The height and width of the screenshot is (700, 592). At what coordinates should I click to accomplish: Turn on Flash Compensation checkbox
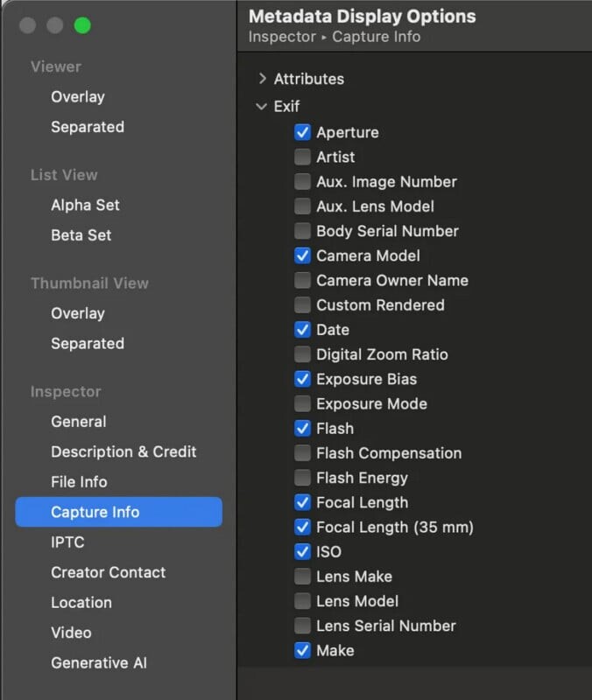[302, 453]
